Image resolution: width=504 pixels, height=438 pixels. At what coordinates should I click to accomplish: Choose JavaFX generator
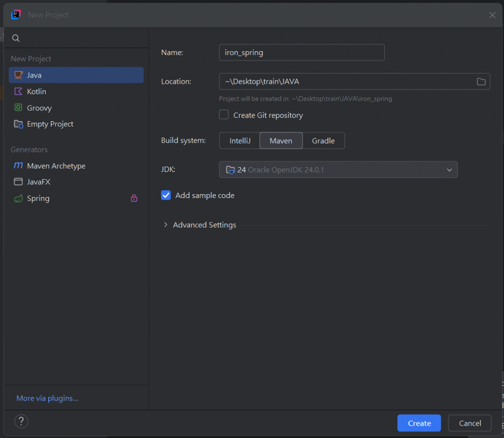pos(76,182)
